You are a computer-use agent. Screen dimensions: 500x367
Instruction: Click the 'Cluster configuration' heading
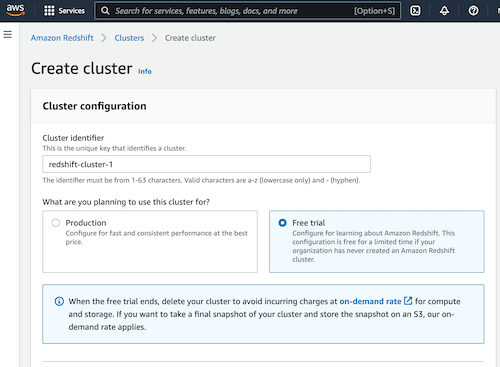(94, 106)
